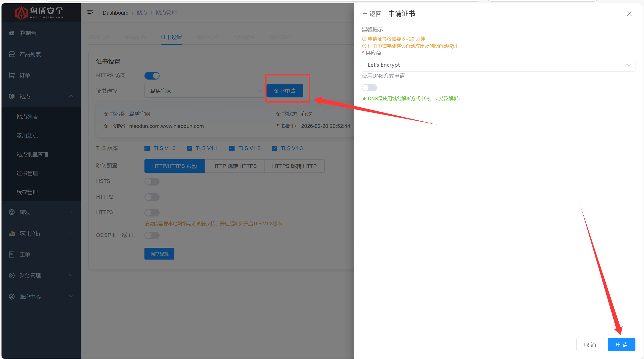Click the DNS是使用域名解析方式申请 hint text
Viewport: 644px width, 359px height.
click(x=414, y=99)
